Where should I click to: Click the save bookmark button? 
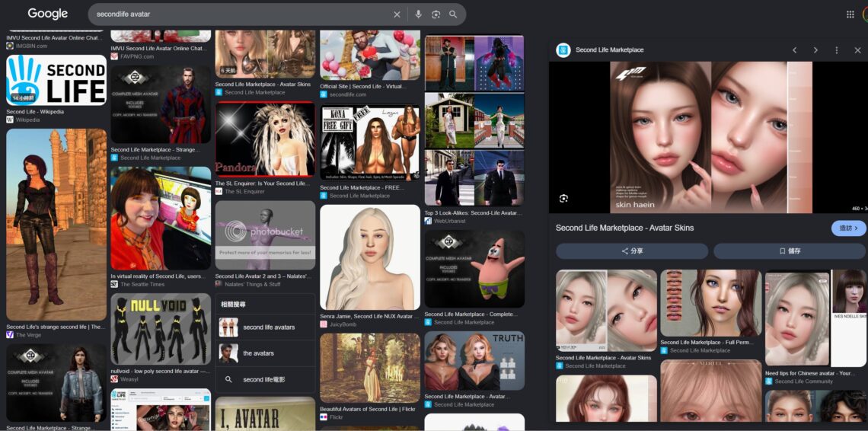[790, 251]
